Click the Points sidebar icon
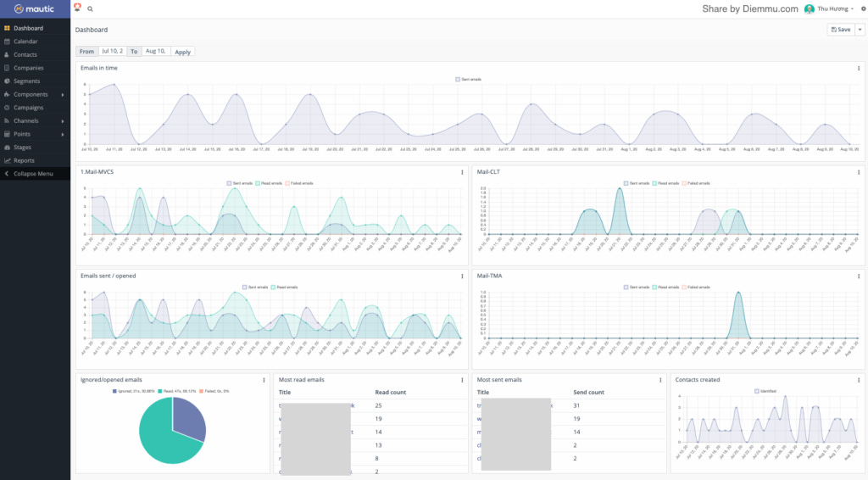This screenshot has width=868, height=480. 7,134
